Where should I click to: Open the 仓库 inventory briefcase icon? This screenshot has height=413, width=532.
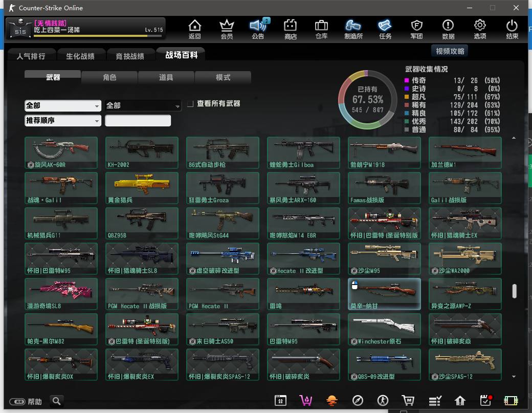(x=321, y=29)
